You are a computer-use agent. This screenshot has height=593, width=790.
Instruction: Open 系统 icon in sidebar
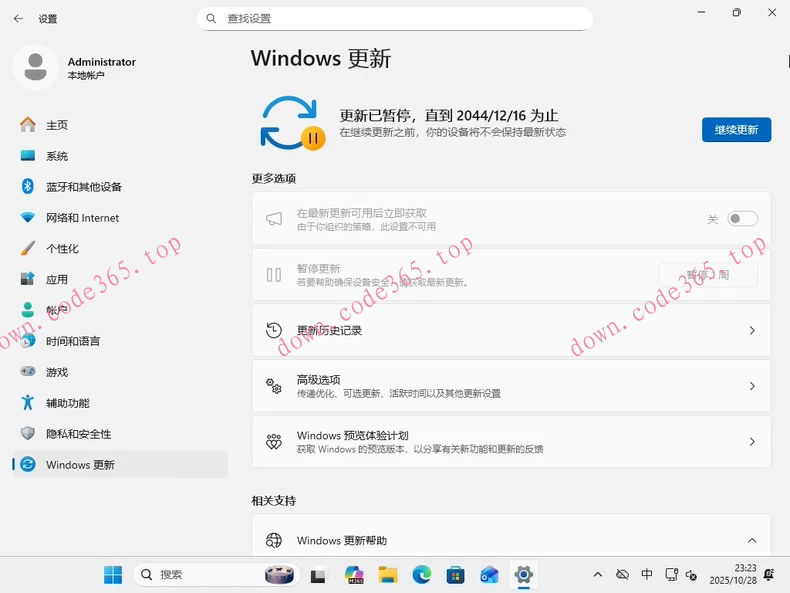pos(28,156)
